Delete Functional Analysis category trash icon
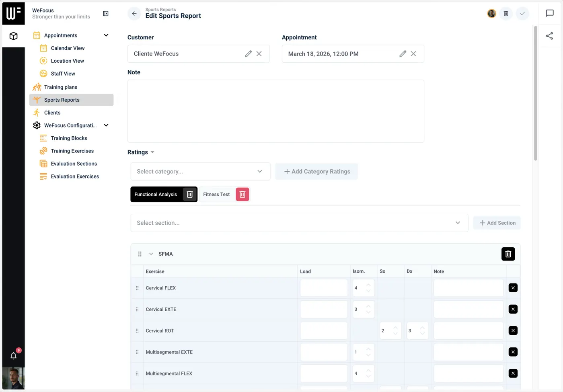563x392 pixels. [190, 194]
